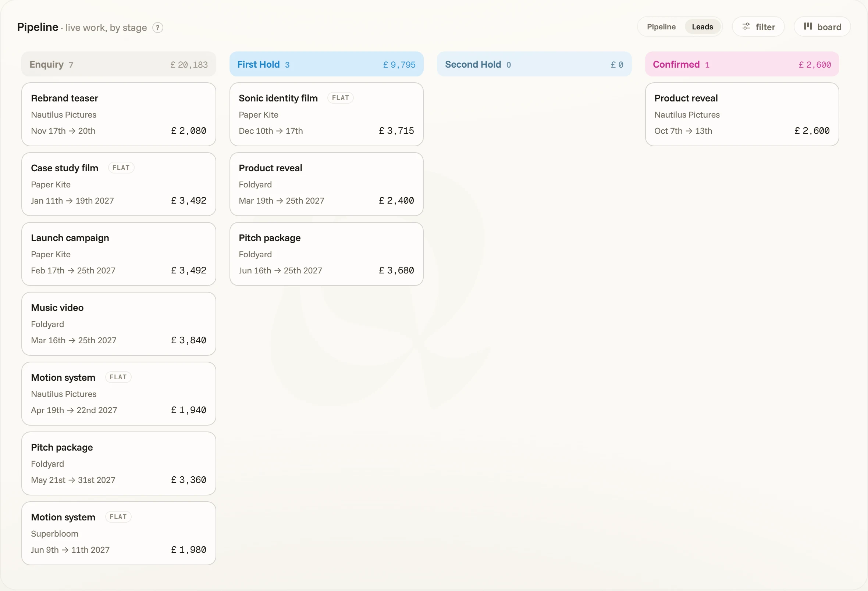Click the Dec 10th → 17th date range
Screen dimensions: 868x591
[271, 131]
